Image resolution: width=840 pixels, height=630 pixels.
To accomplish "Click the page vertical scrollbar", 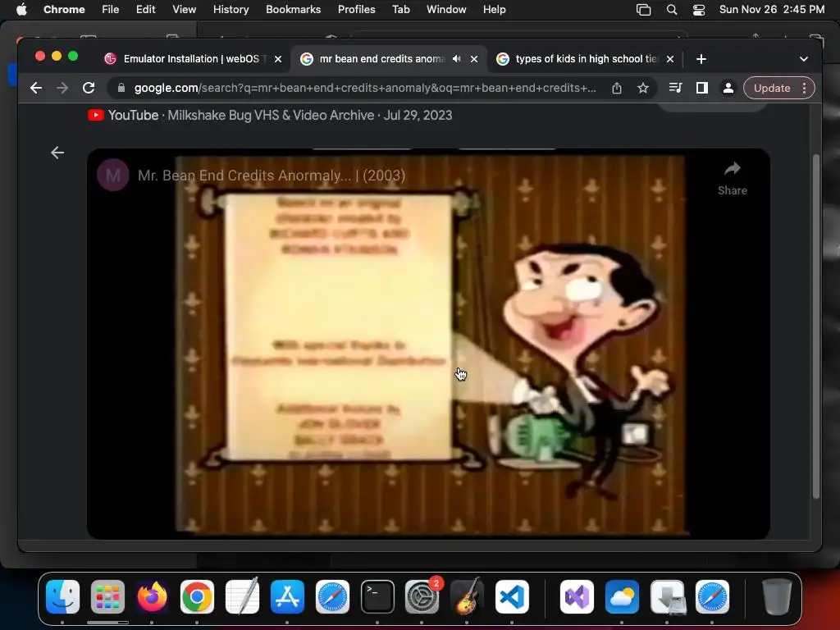I will 816,326.
